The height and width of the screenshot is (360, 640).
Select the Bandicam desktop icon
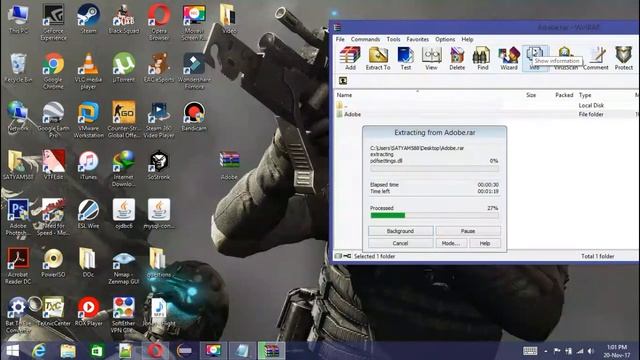click(x=194, y=117)
